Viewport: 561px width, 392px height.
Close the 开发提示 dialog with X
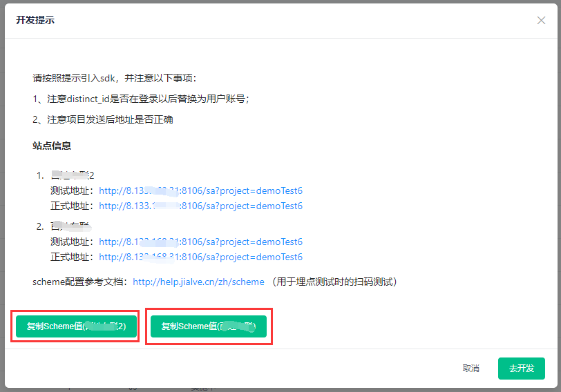(541, 21)
